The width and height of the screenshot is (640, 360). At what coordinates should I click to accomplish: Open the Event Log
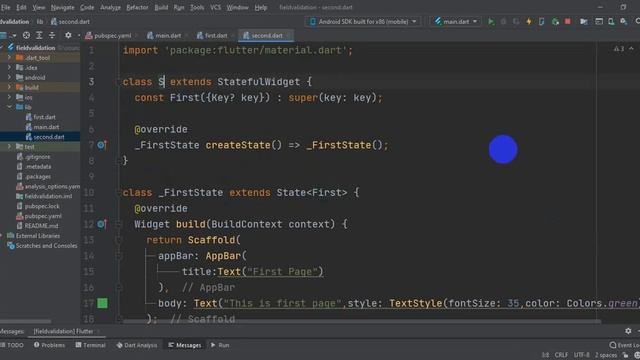tap(624, 345)
